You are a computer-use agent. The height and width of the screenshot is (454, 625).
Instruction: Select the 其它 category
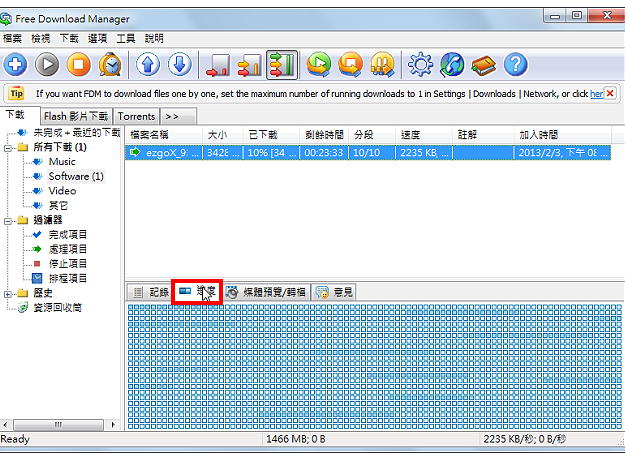58,206
